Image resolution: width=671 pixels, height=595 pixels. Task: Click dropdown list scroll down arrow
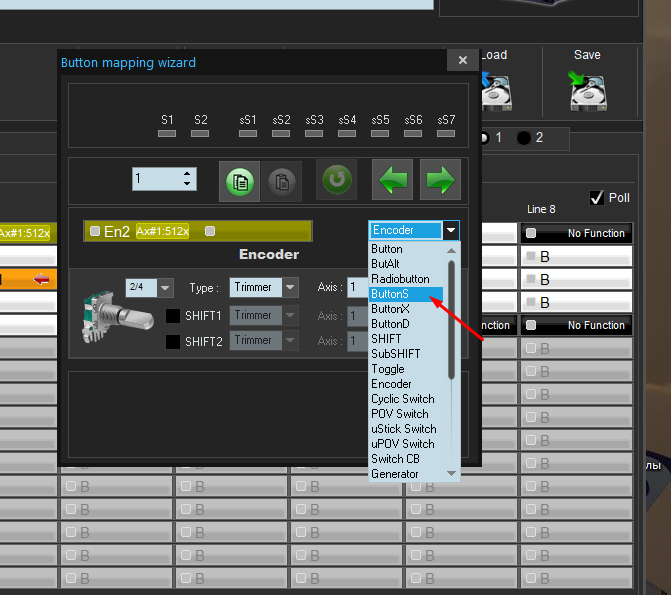click(x=451, y=473)
